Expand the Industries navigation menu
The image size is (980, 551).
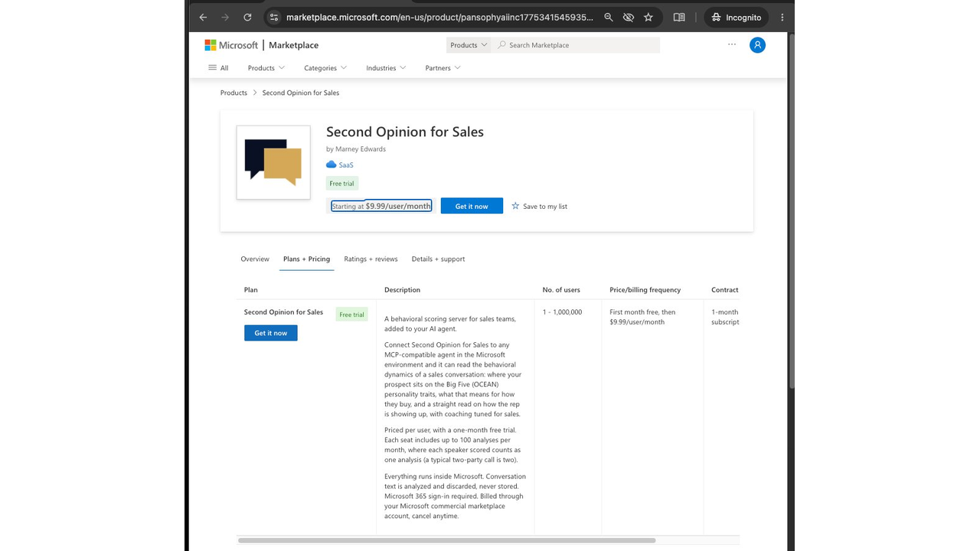[386, 68]
